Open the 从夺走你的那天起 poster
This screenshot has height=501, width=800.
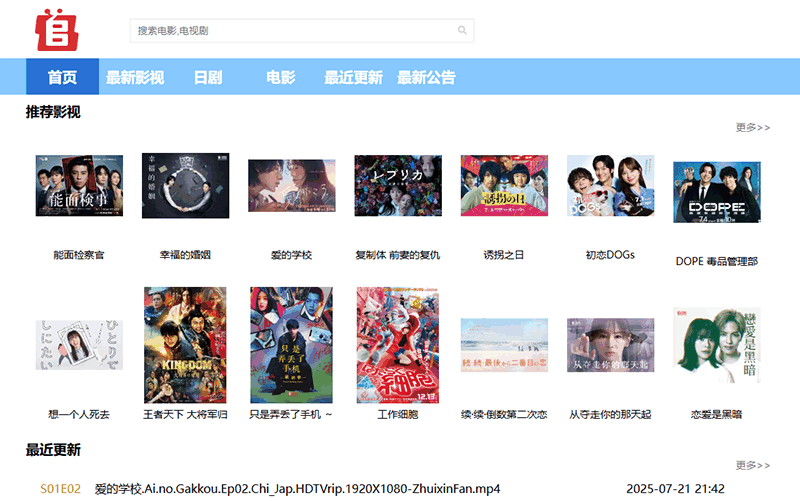(x=610, y=345)
